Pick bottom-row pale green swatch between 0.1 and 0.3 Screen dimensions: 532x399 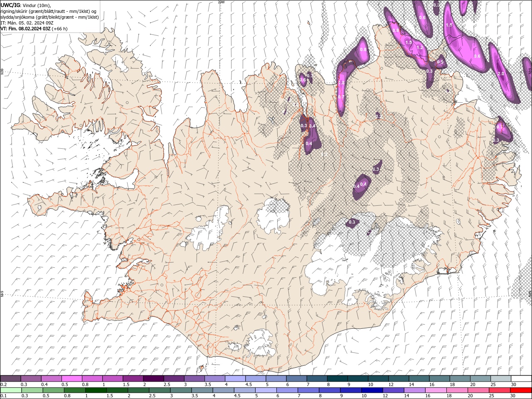pos(11,390)
